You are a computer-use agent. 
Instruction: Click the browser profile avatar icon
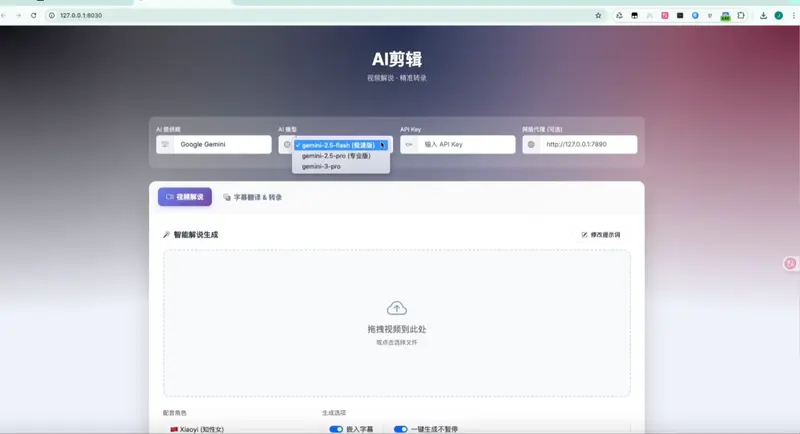coord(778,16)
